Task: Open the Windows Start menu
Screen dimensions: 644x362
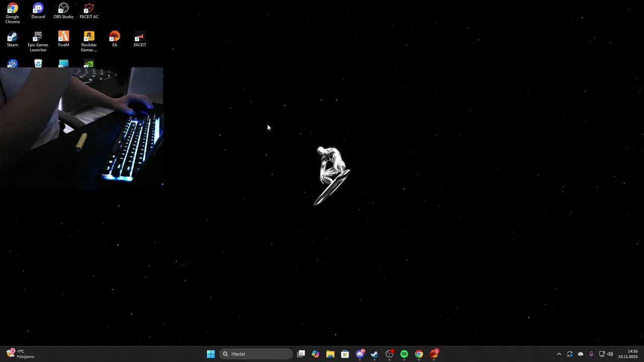Action: tap(211, 354)
